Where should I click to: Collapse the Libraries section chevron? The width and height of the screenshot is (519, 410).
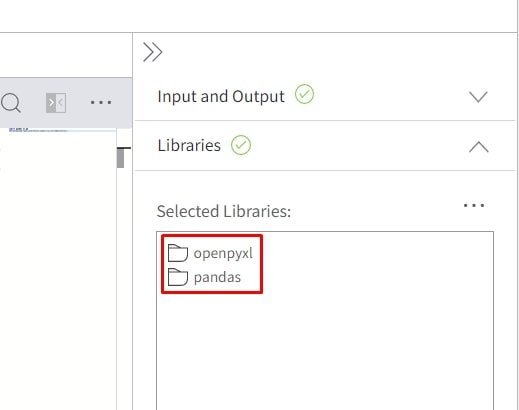point(479,147)
